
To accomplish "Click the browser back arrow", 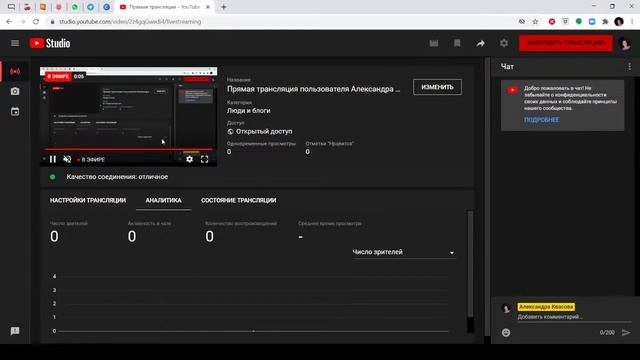I will tap(9, 22).
